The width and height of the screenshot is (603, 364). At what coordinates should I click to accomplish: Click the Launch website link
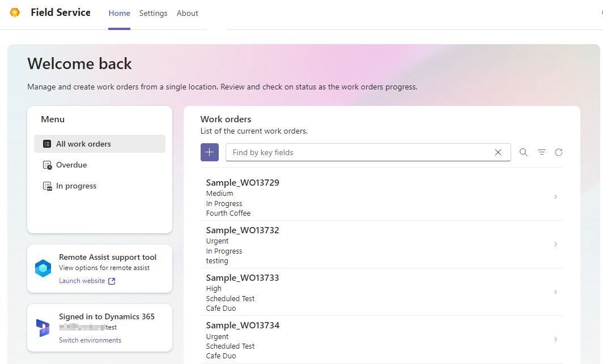click(82, 281)
